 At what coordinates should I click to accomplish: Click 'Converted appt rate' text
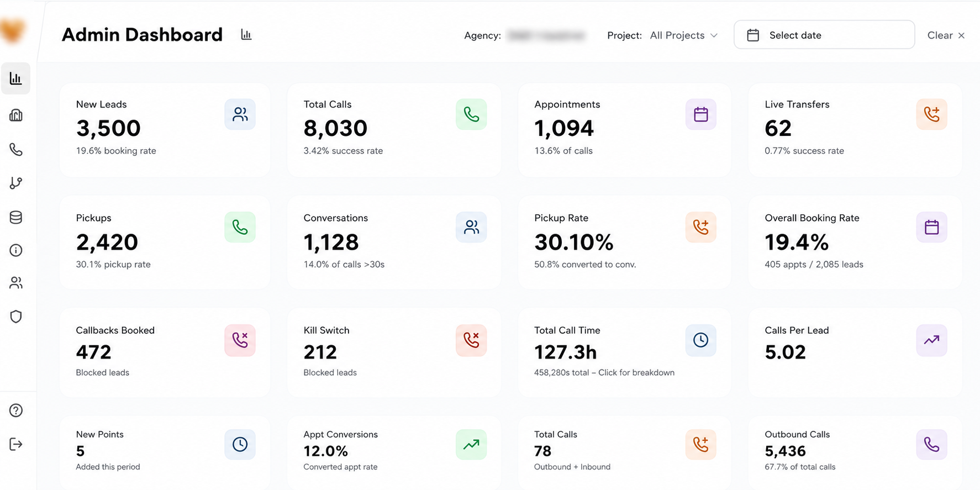click(x=340, y=467)
